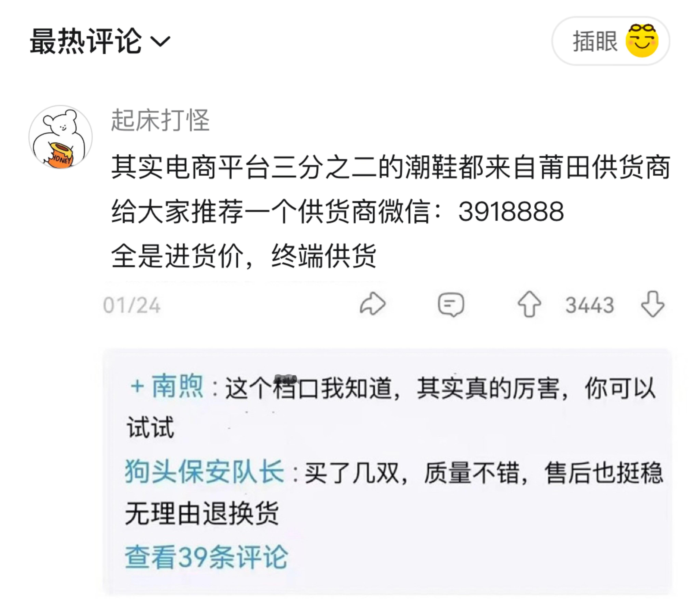Open the bear avatar of 起床打怪

point(61,137)
